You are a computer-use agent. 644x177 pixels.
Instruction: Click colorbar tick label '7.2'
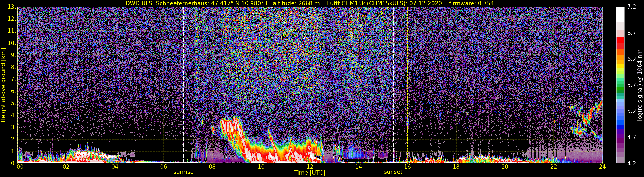[632, 7]
